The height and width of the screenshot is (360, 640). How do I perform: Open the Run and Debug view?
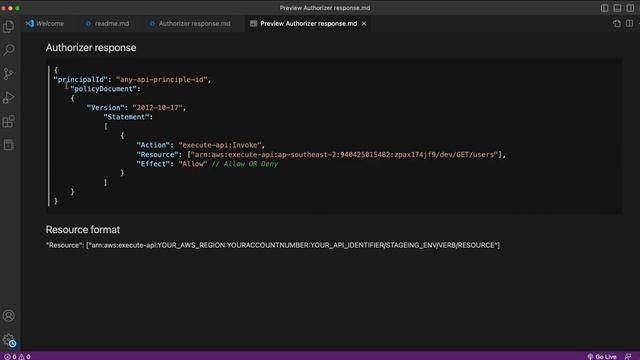[9, 98]
